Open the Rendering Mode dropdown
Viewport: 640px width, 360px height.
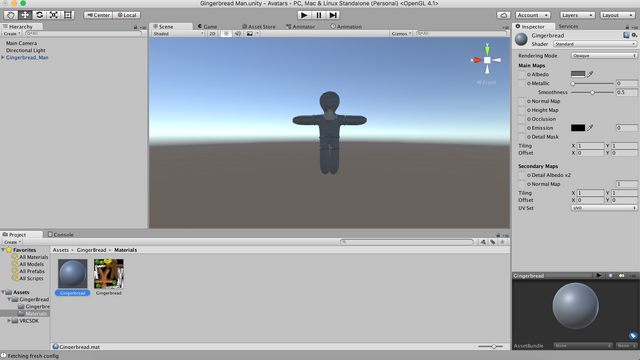coord(604,56)
